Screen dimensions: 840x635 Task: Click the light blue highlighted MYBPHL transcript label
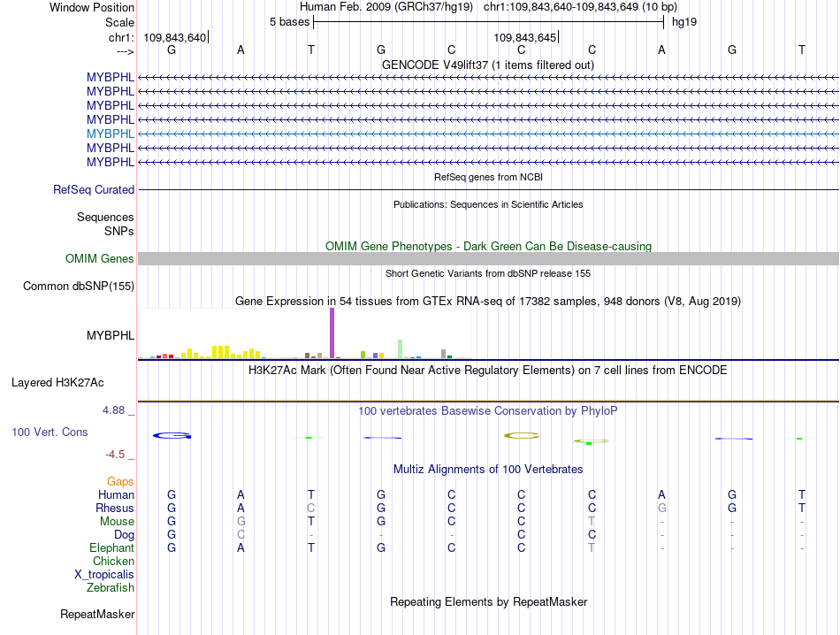pos(111,134)
